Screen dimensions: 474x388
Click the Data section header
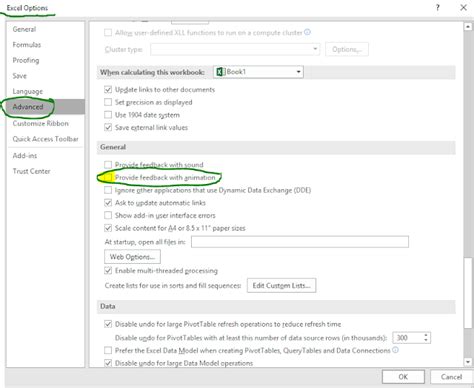coord(276,306)
